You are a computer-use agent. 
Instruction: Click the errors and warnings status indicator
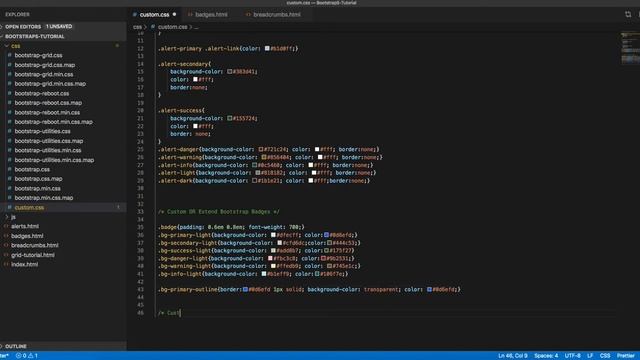pyautogui.click(x=27, y=356)
